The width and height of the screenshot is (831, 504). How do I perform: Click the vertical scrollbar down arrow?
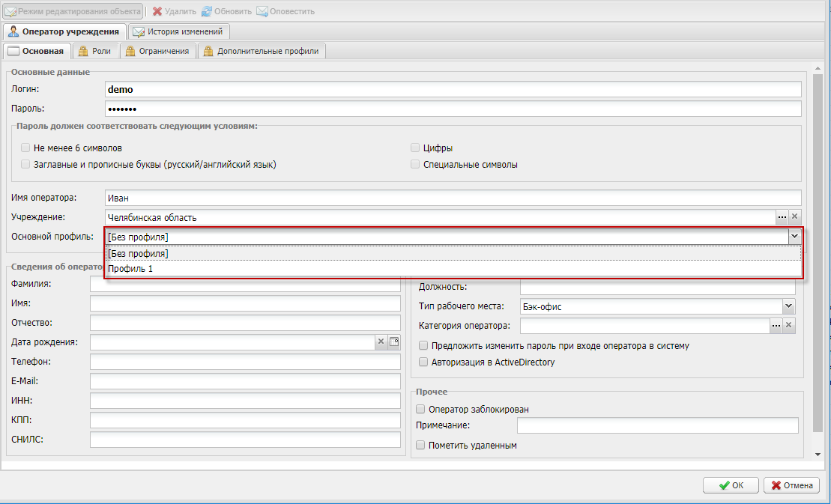817,454
